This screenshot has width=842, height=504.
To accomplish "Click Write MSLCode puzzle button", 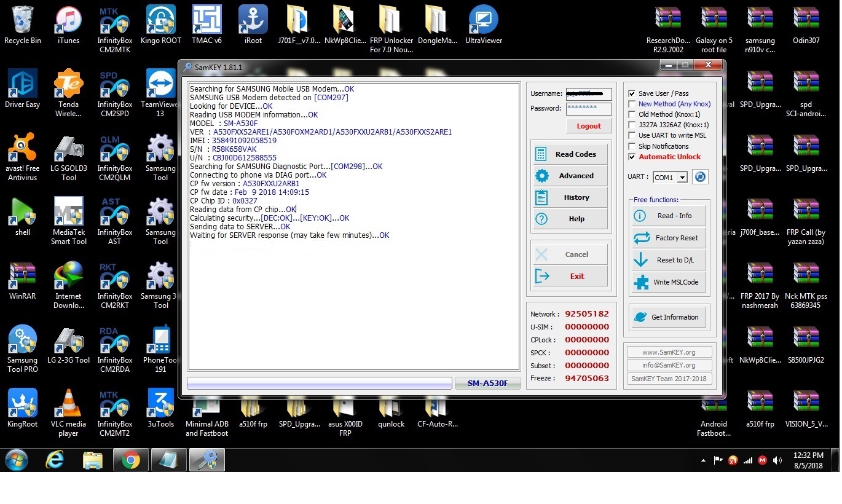I will click(669, 282).
